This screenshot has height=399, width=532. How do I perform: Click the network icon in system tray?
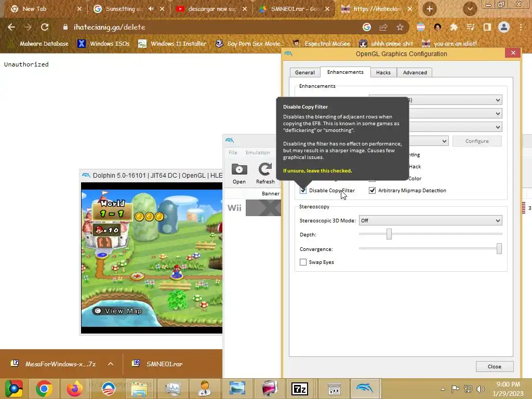point(468,389)
